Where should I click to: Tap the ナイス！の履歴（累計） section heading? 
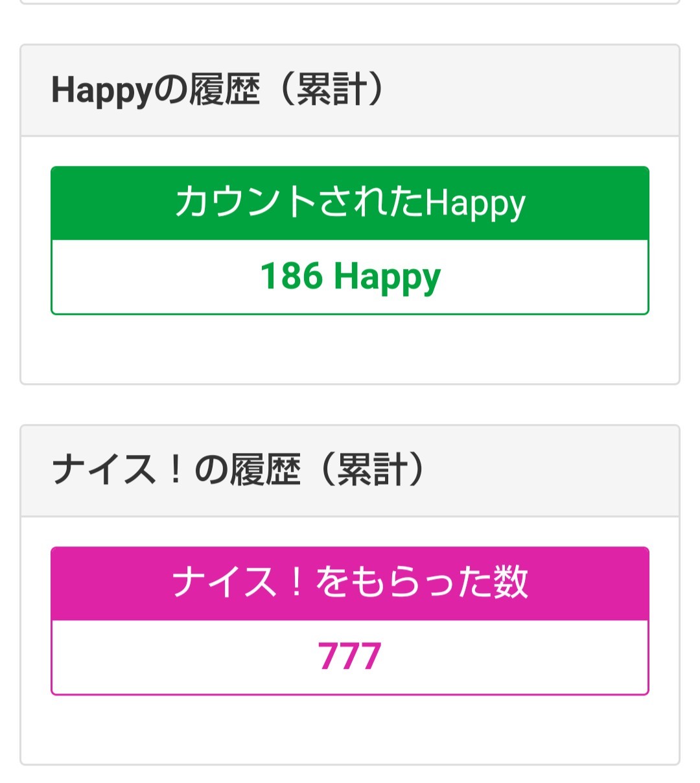239,470
